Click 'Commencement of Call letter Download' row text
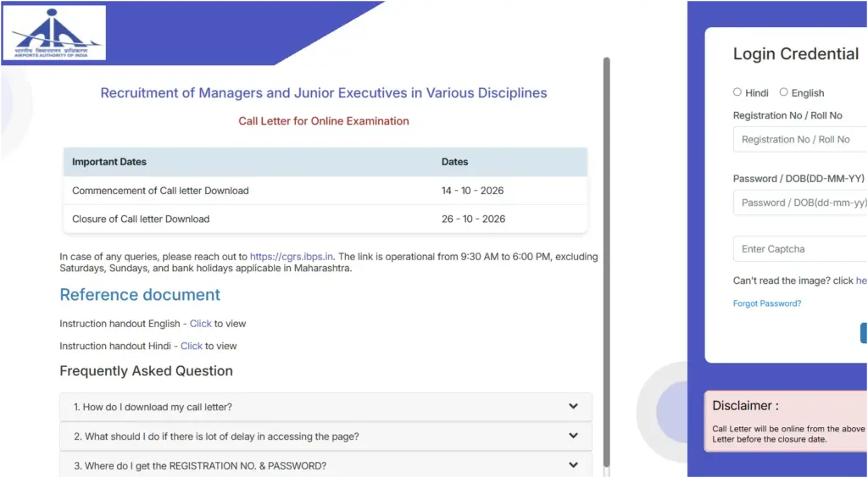868x478 pixels. (x=160, y=191)
